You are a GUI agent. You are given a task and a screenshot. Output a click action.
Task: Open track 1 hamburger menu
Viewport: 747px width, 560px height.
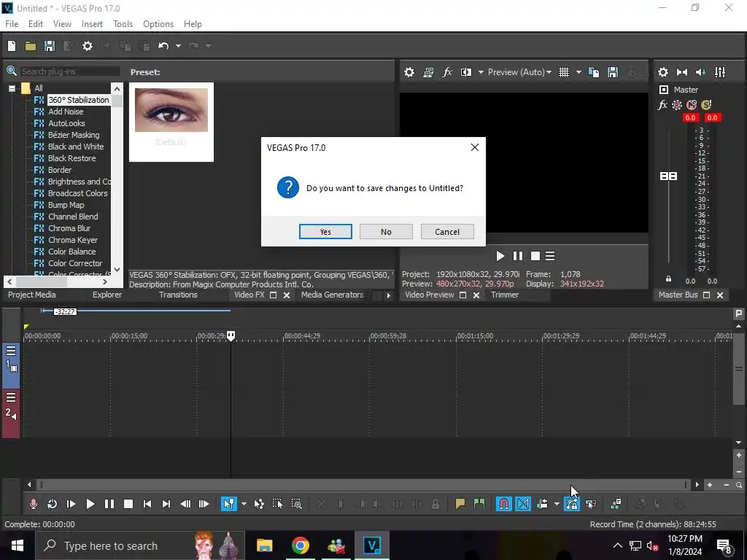tap(11, 351)
